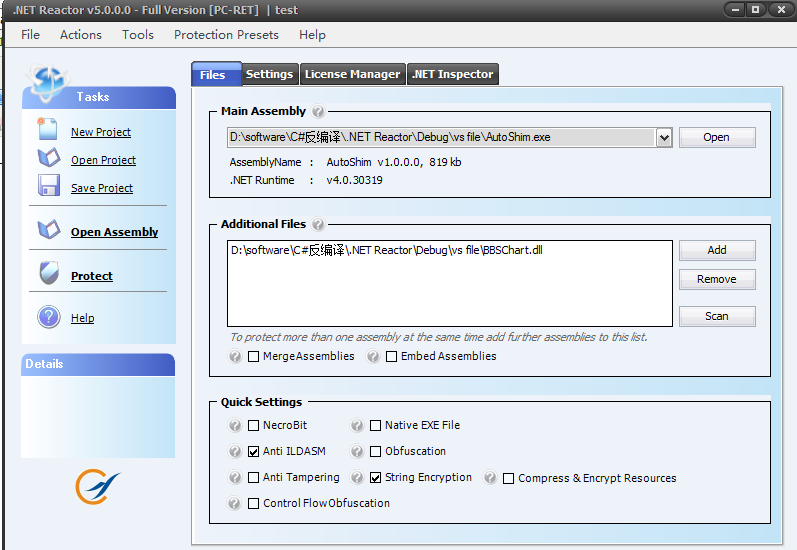Click the Remove button
Viewport: 797px width, 550px height.
(717, 279)
